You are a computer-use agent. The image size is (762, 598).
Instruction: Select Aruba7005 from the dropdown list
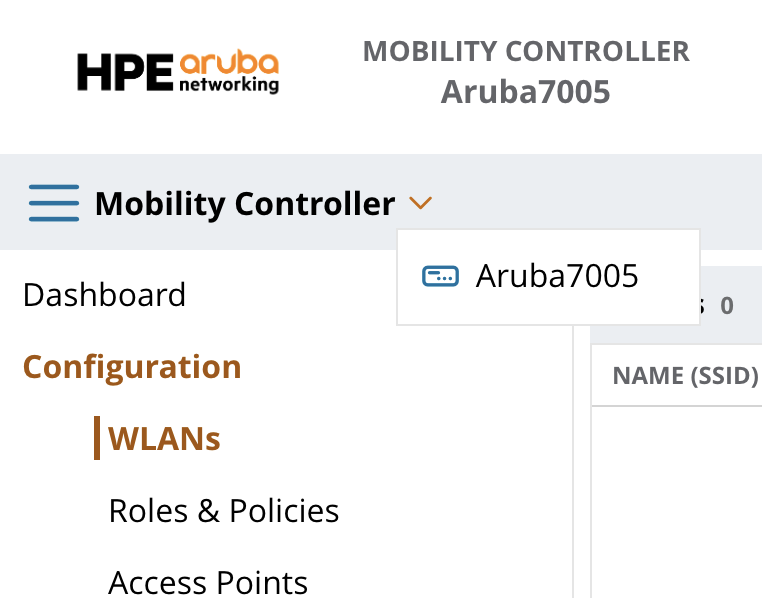click(556, 276)
